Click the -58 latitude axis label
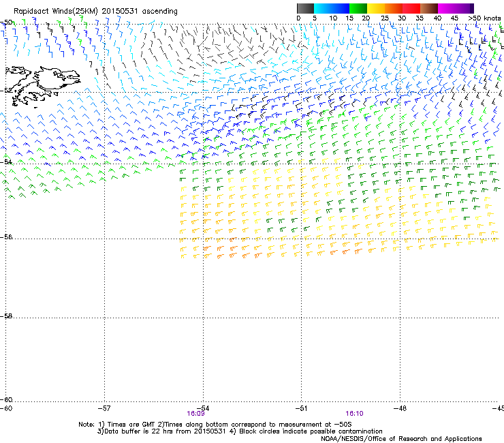504x443 pixels. 6,316
